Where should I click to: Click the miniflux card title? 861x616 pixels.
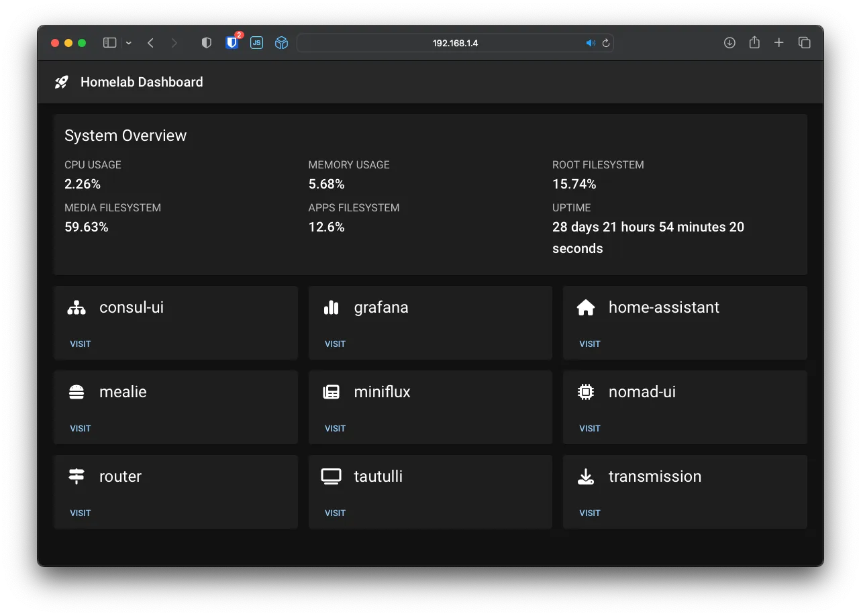click(382, 392)
